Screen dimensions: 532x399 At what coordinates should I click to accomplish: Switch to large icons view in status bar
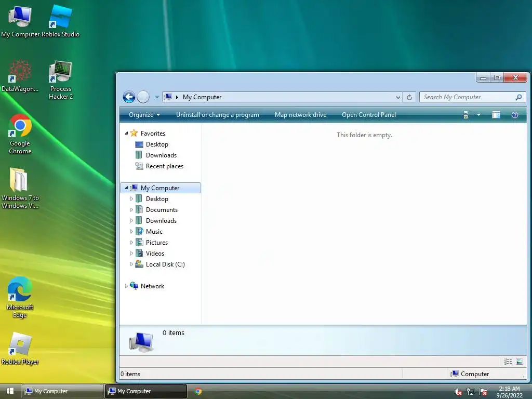(520, 362)
